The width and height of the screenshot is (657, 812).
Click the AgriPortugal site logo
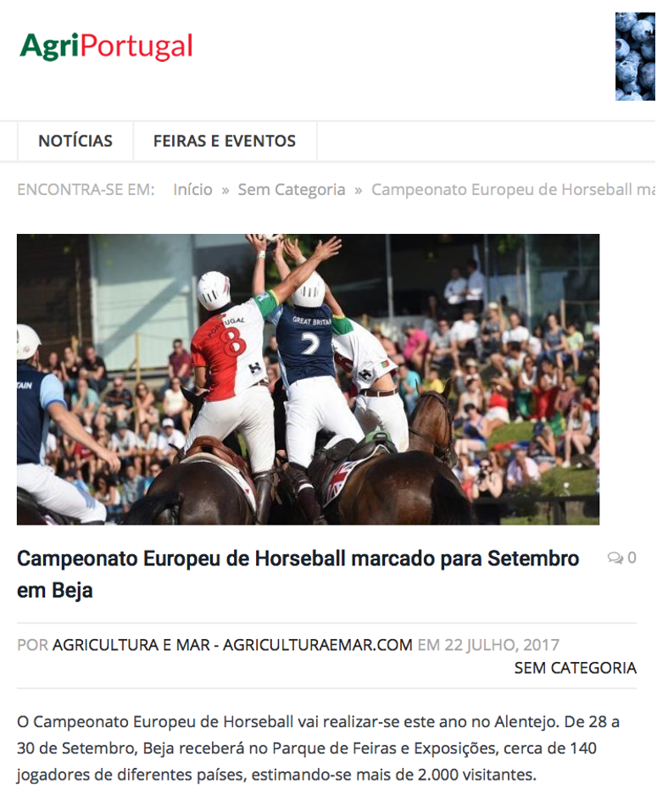[x=106, y=46]
